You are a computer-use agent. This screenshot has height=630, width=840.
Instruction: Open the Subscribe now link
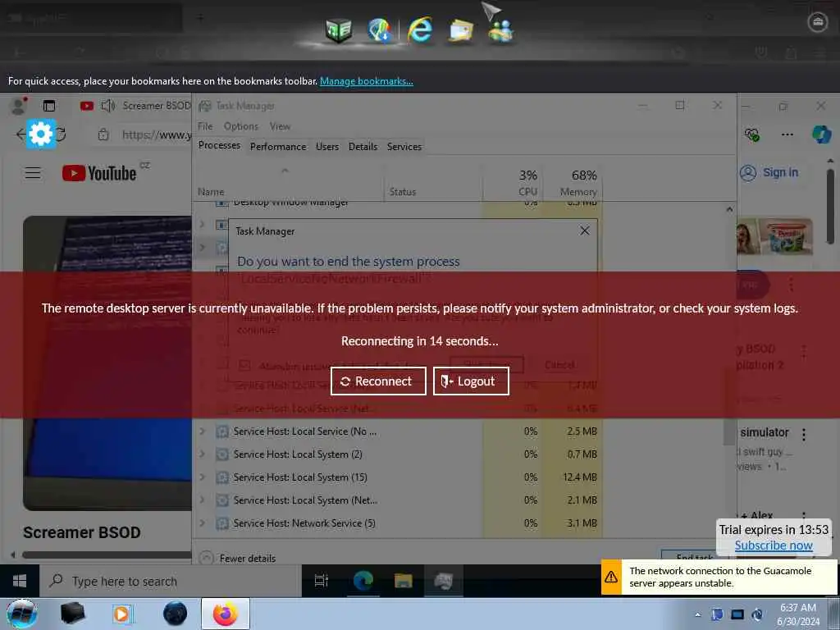(773, 546)
